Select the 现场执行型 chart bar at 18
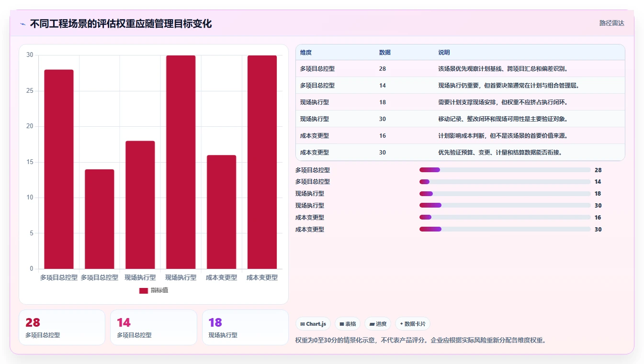This screenshot has width=644, height=364. 140,205
